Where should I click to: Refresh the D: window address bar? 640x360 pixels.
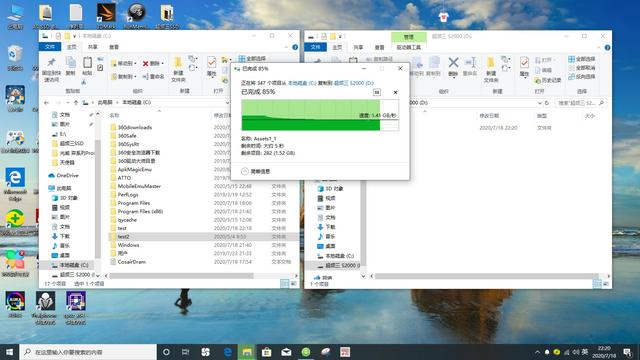[x=547, y=103]
